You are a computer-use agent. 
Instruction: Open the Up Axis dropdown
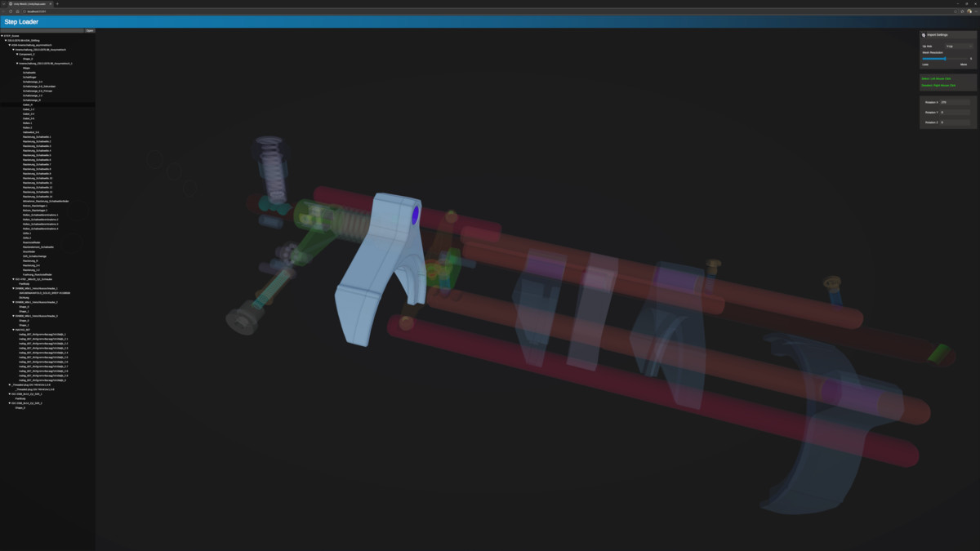(x=959, y=47)
